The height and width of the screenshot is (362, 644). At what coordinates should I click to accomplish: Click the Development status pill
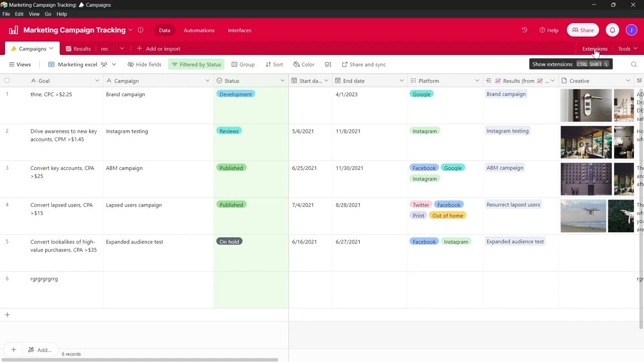(235, 94)
